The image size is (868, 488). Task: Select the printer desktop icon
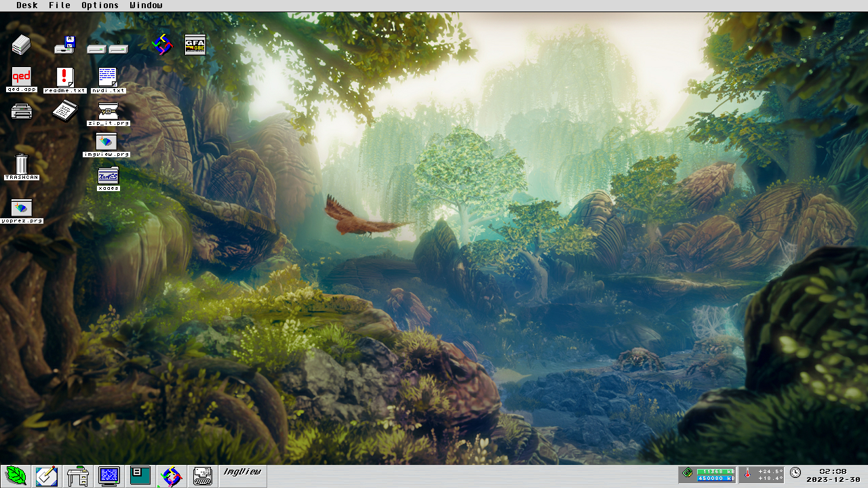(x=22, y=110)
